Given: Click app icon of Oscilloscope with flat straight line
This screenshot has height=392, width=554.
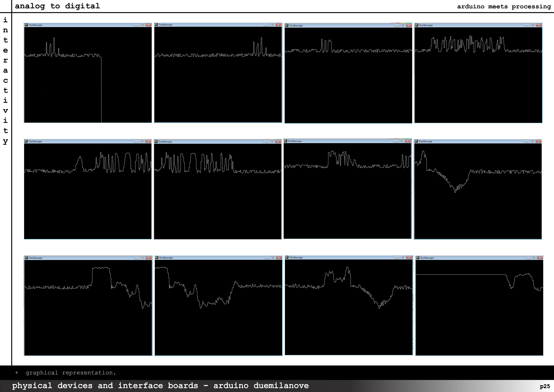Looking at the screenshot, I should [x=418, y=258].
